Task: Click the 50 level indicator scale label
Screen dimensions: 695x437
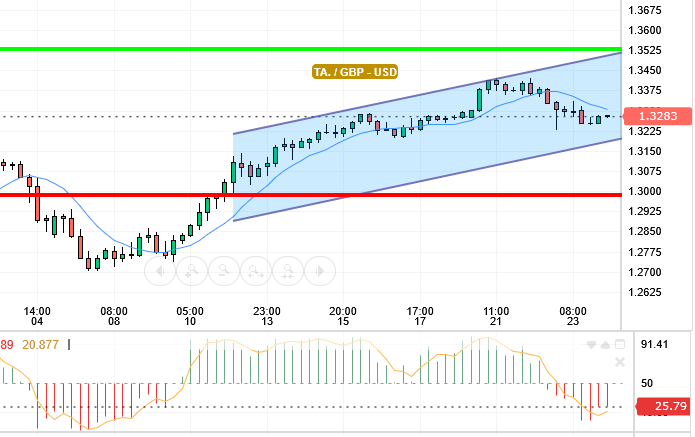Action: (x=647, y=383)
